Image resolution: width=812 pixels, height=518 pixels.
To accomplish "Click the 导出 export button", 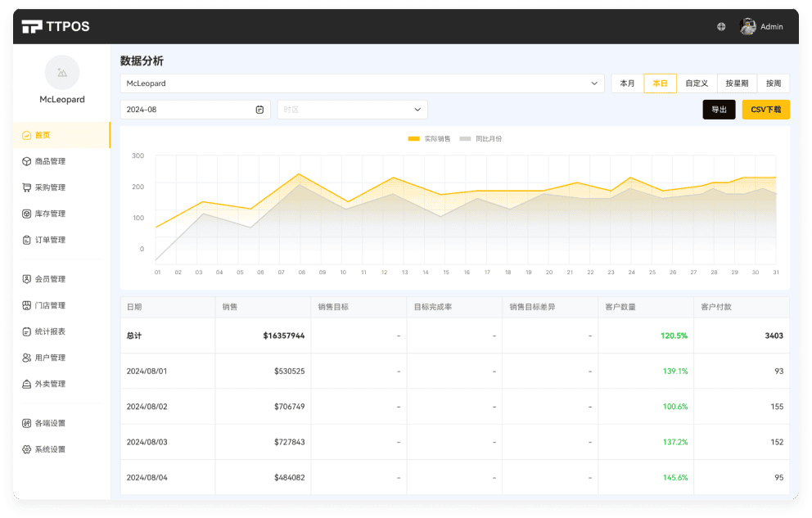I will 719,110.
